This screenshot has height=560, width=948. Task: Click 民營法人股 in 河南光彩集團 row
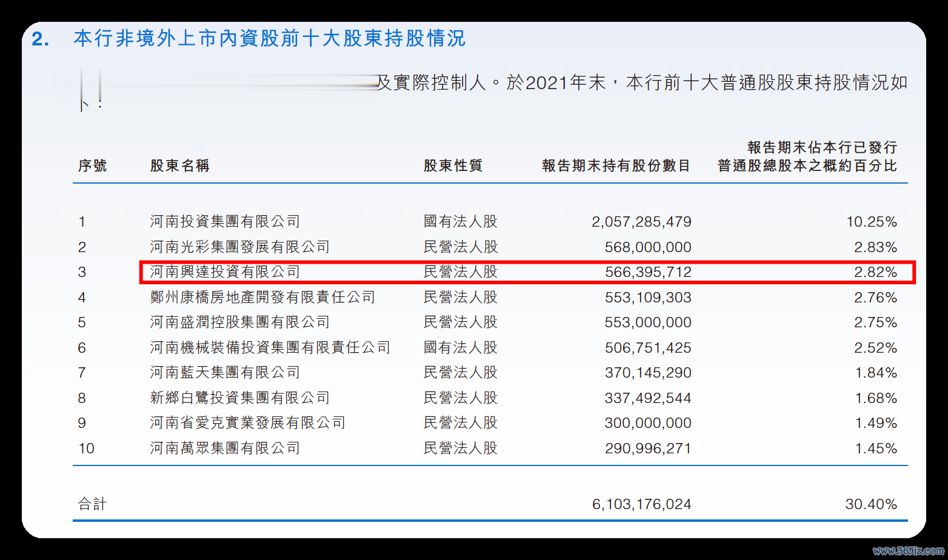click(461, 247)
